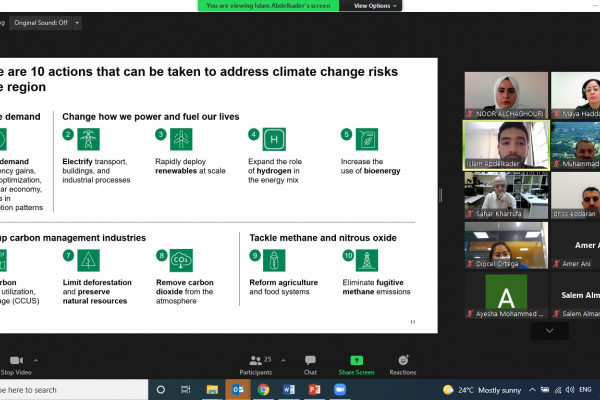The image size is (600, 400).
Task: Open the Participants panel
Action: 256,361
